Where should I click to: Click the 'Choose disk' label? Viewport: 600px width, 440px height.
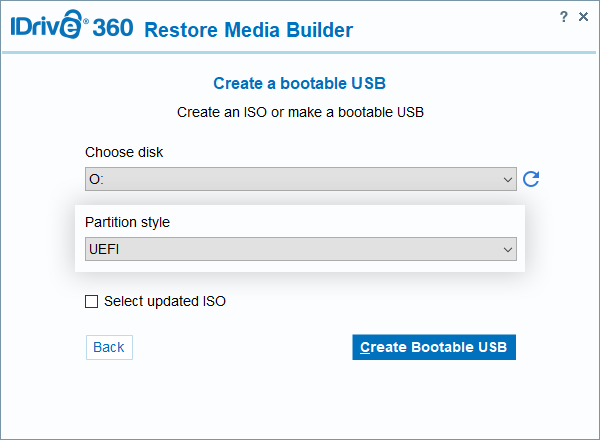(124, 152)
